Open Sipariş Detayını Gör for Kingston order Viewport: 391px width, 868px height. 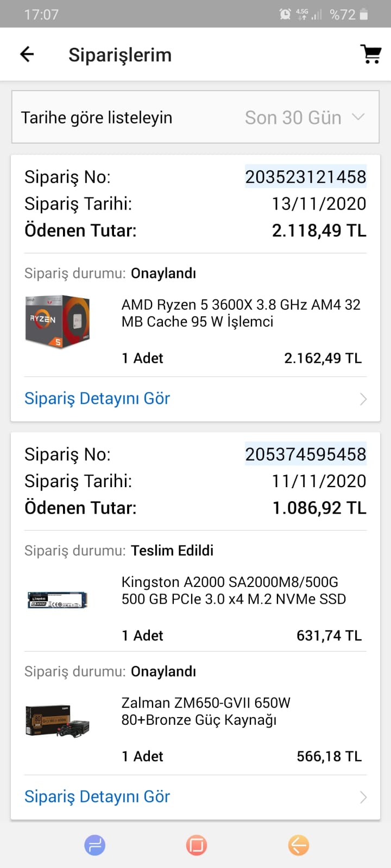(x=98, y=796)
